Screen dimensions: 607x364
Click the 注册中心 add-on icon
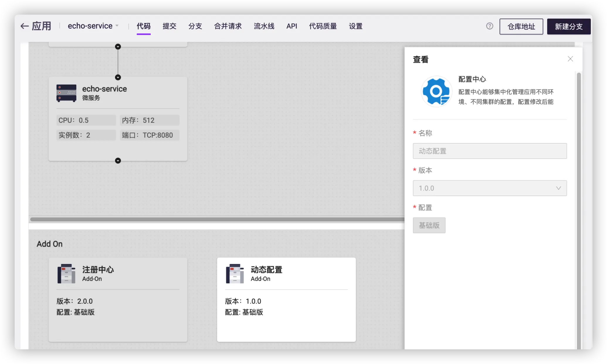pos(66,273)
